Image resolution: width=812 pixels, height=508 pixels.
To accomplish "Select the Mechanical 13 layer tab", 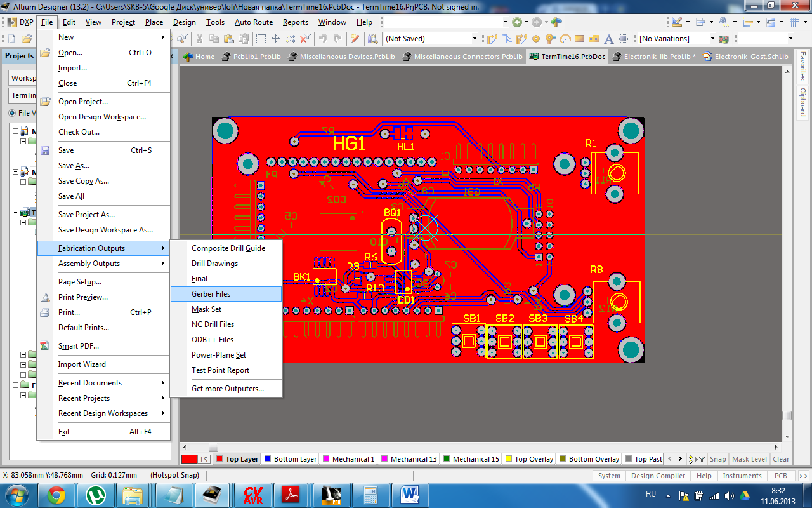I will (408, 459).
